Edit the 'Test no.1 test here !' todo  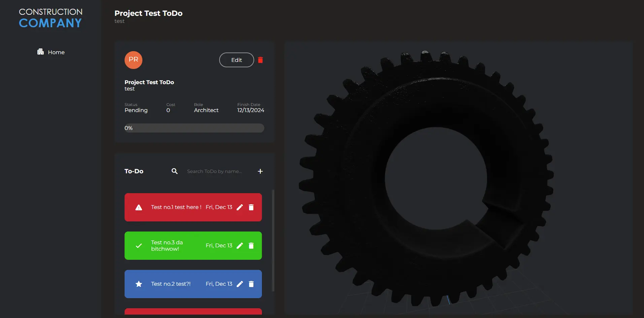(240, 207)
